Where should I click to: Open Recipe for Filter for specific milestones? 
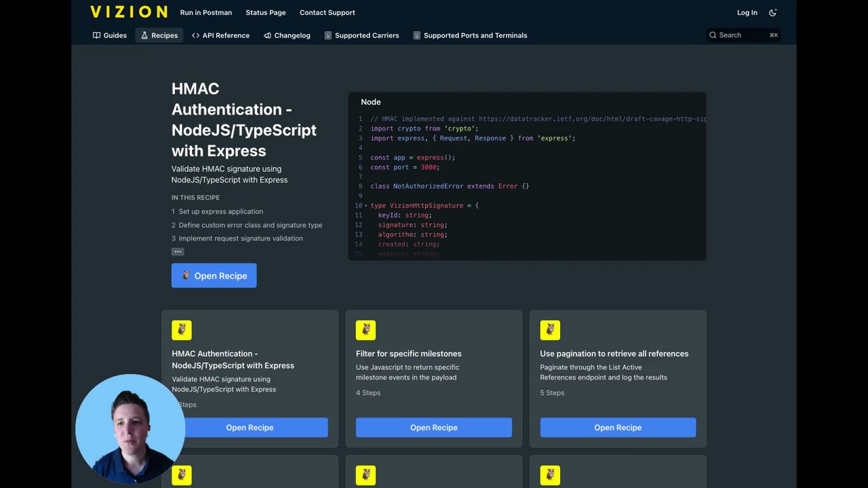click(434, 428)
